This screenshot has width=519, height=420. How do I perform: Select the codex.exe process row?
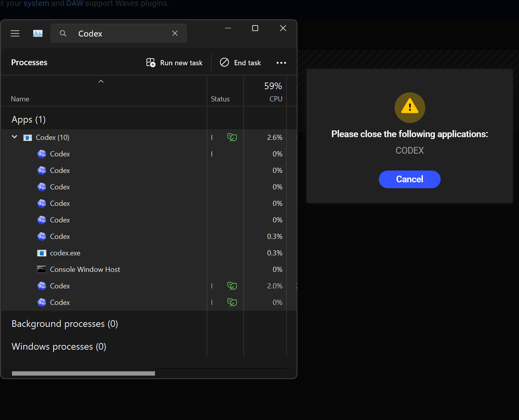[149, 253]
